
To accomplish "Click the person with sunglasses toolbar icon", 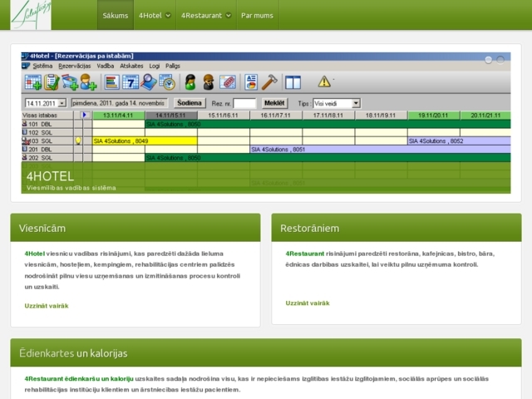I will click(209, 82).
